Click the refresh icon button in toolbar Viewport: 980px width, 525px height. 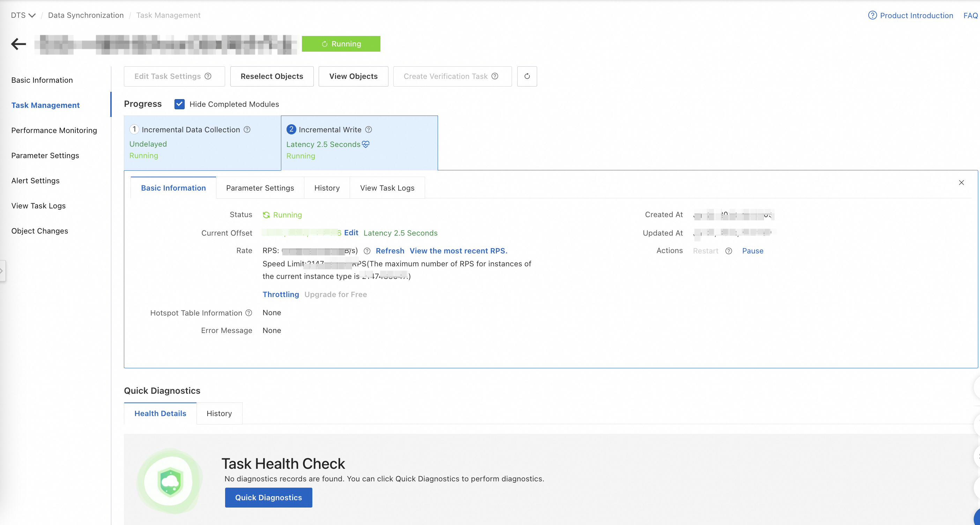click(x=527, y=76)
